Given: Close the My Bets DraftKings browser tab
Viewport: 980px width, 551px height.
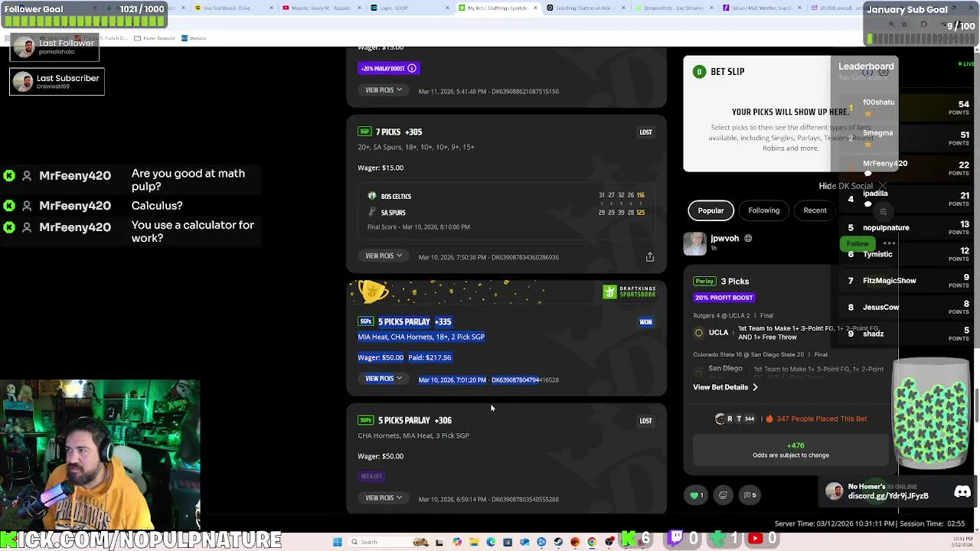Looking at the screenshot, I should click(x=535, y=8).
